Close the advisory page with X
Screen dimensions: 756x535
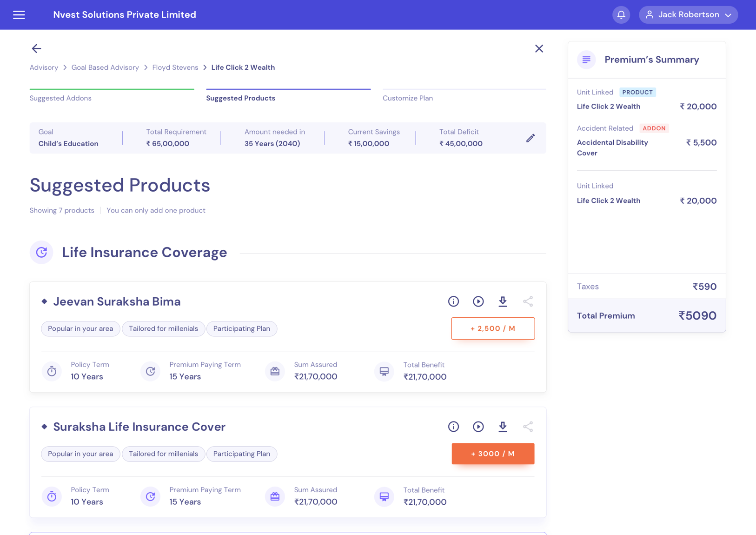point(539,48)
